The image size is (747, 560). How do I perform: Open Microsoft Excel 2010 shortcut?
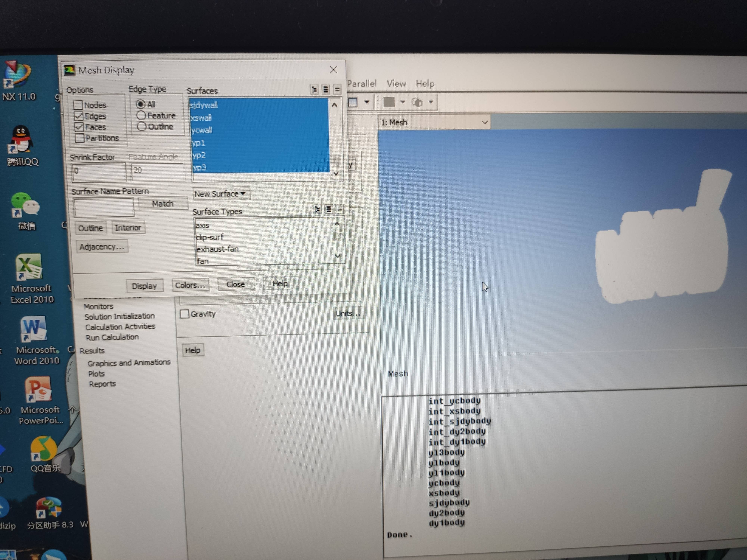tap(29, 267)
